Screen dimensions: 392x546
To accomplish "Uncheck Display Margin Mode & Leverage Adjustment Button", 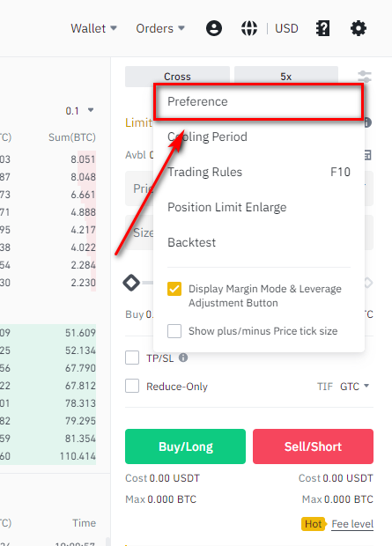I will 174,289.
